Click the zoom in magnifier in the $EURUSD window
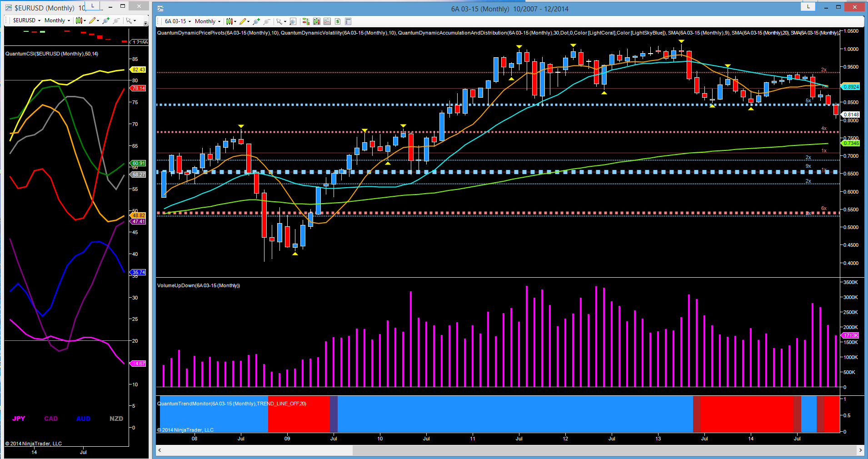 point(105,20)
